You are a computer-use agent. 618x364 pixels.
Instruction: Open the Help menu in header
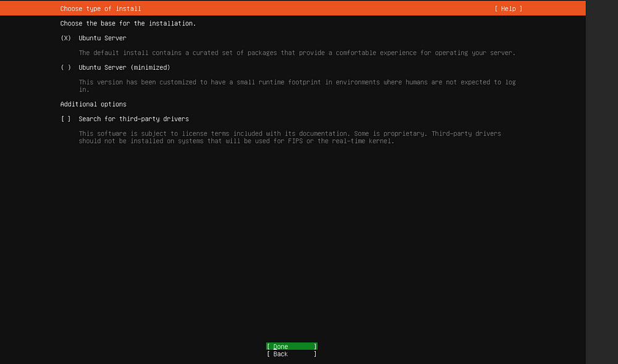click(x=509, y=9)
